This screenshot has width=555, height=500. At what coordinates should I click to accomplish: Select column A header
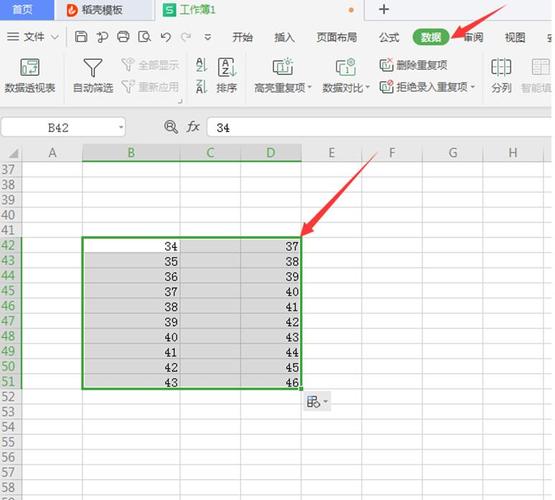pos(52,153)
